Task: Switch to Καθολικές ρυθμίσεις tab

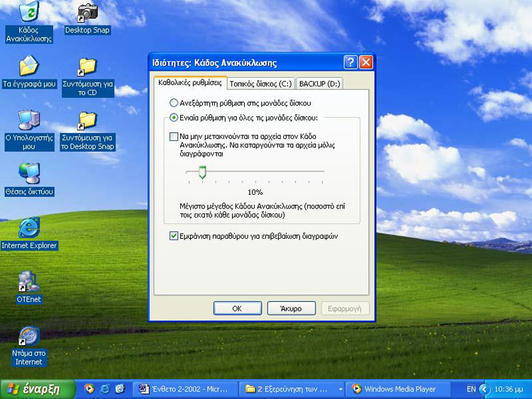Action: click(x=190, y=83)
